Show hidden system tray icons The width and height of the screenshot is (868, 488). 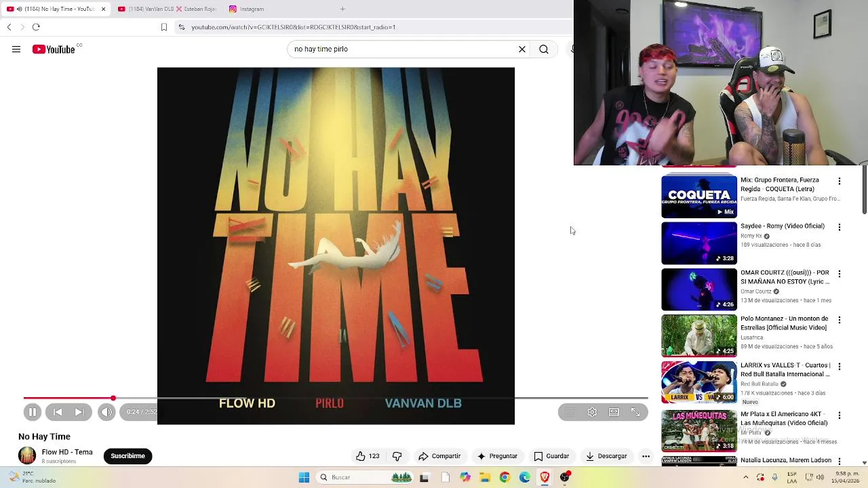[745, 477]
